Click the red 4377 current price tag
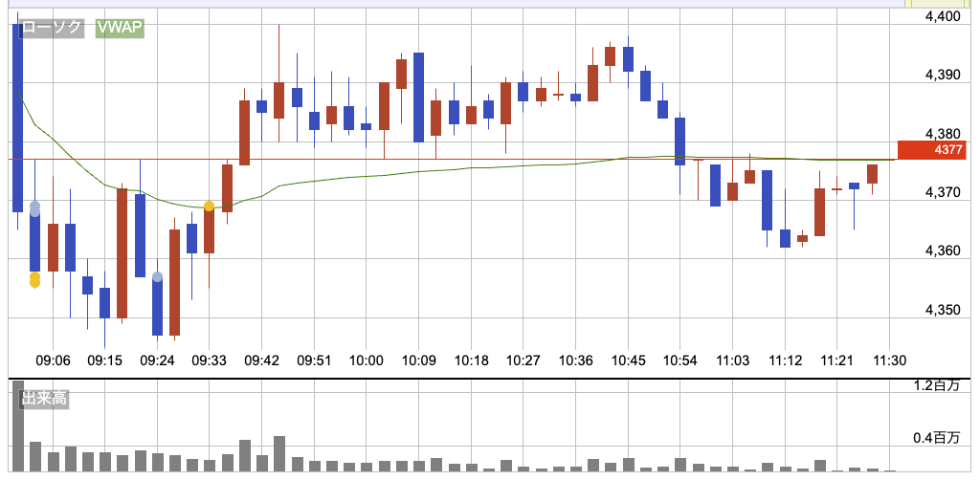The image size is (980, 480). (x=932, y=149)
